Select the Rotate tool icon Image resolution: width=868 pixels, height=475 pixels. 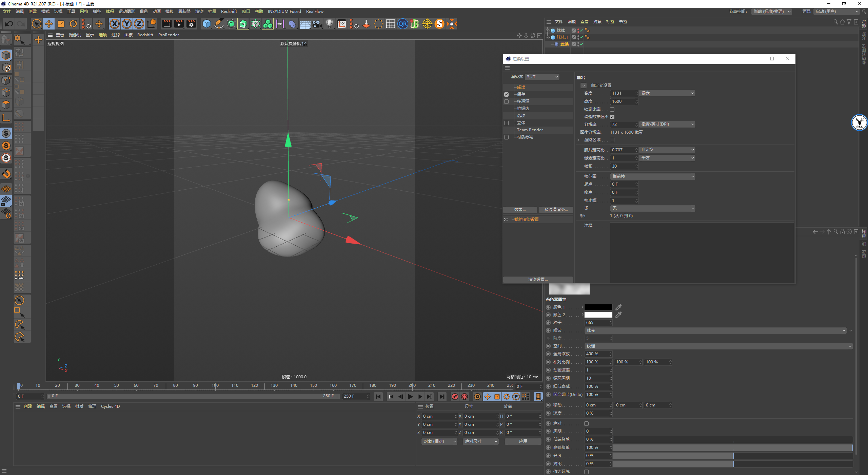[x=73, y=24]
